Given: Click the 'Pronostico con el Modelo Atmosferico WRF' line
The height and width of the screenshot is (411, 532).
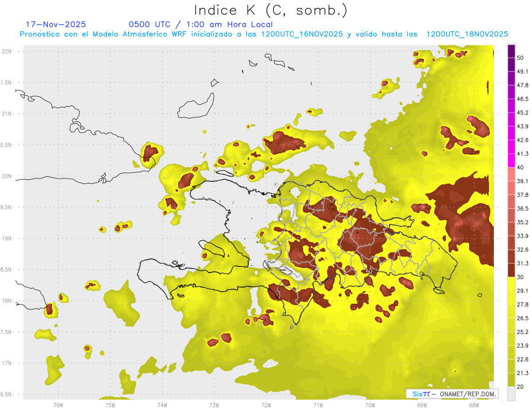Looking at the screenshot, I should (264, 34).
